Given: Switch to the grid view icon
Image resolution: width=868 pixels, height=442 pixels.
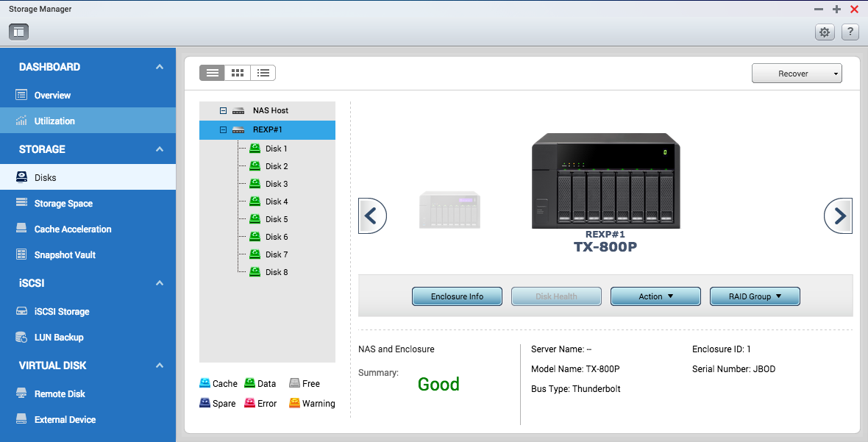Looking at the screenshot, I should [237, 73].
